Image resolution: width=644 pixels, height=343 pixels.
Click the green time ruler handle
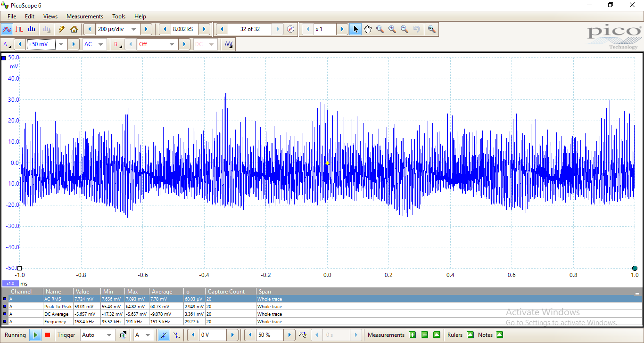pos(635,268)
